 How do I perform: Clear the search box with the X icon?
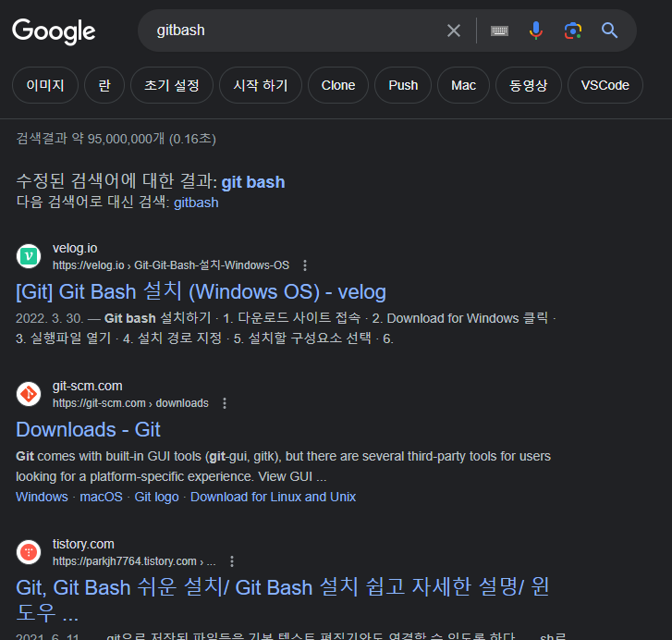(454, 31)
